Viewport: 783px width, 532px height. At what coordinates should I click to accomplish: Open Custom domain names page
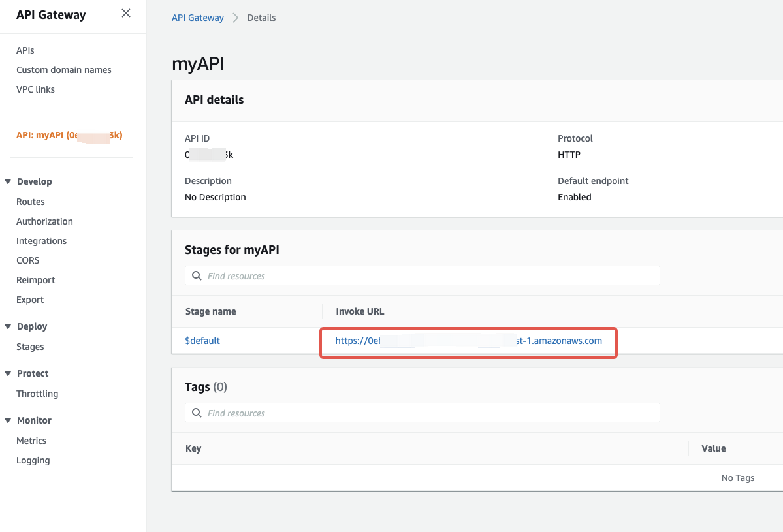pos(64,70)
